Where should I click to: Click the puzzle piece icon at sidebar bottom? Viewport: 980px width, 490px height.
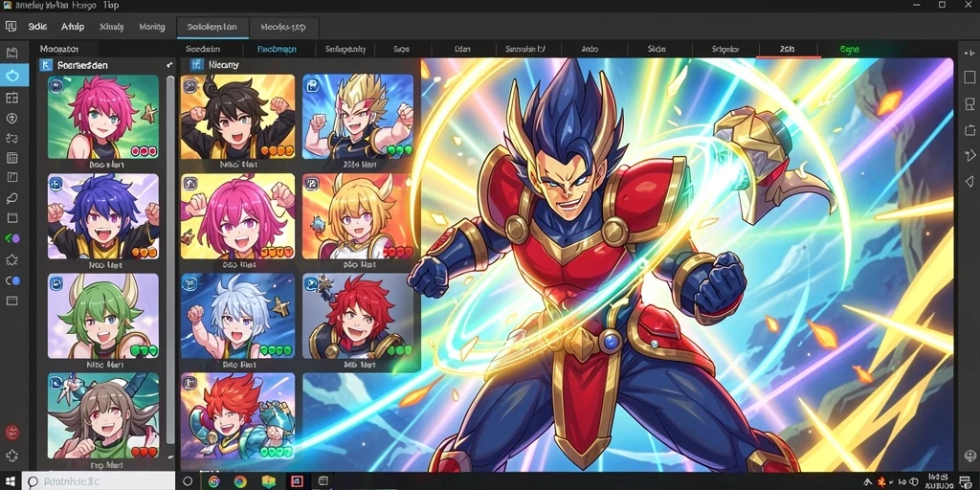11,457
